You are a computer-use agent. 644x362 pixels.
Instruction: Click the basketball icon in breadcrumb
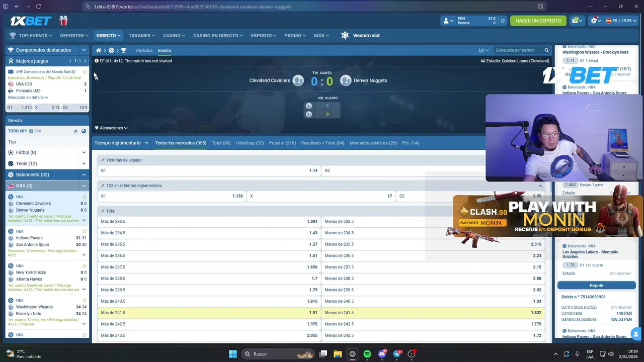111,50
